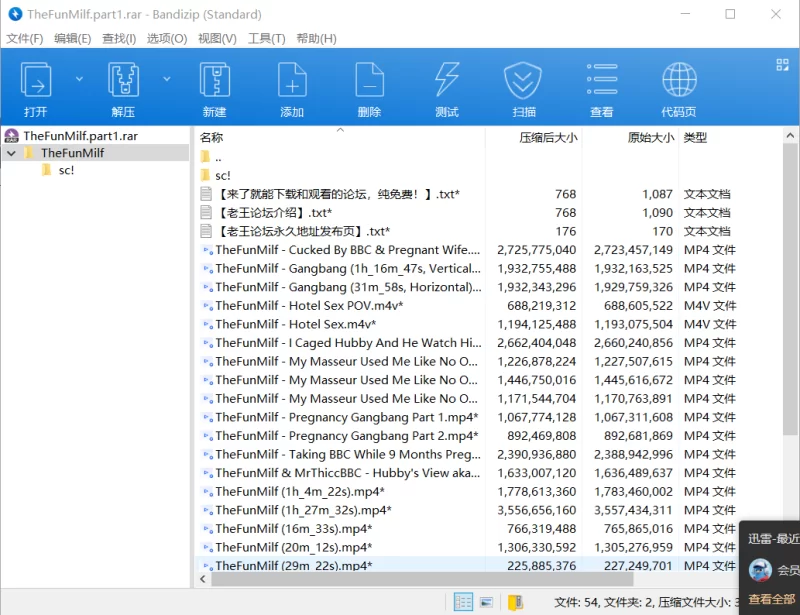The width and height of the screenshot is (800, 615).
Task: Open the 工具(T) menu
Action: (x=266, y=39)
